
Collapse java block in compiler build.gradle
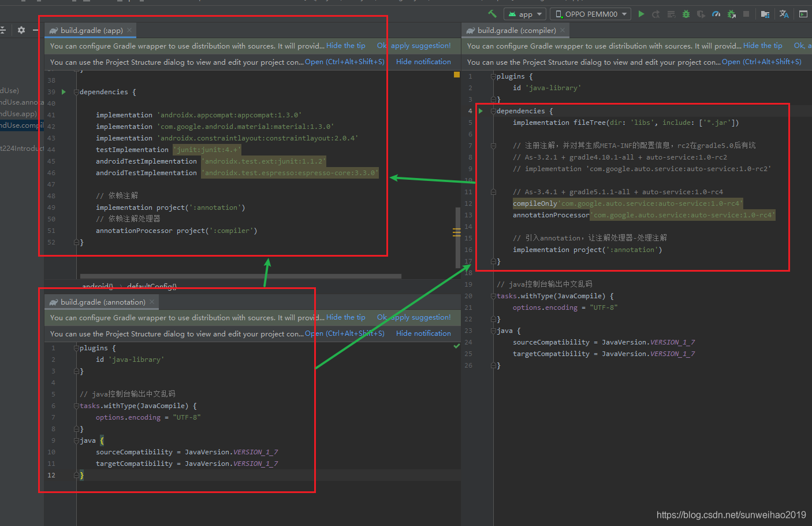[493, 331]
